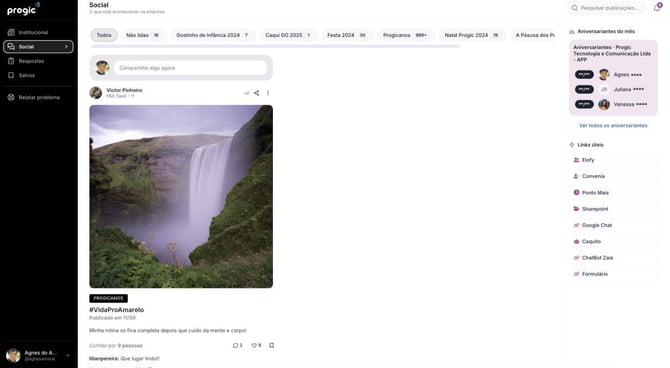Screen dimensions: 670x368
Task: Open Salvos bookmark icon in sidebar
Action: tap(11, 75)
